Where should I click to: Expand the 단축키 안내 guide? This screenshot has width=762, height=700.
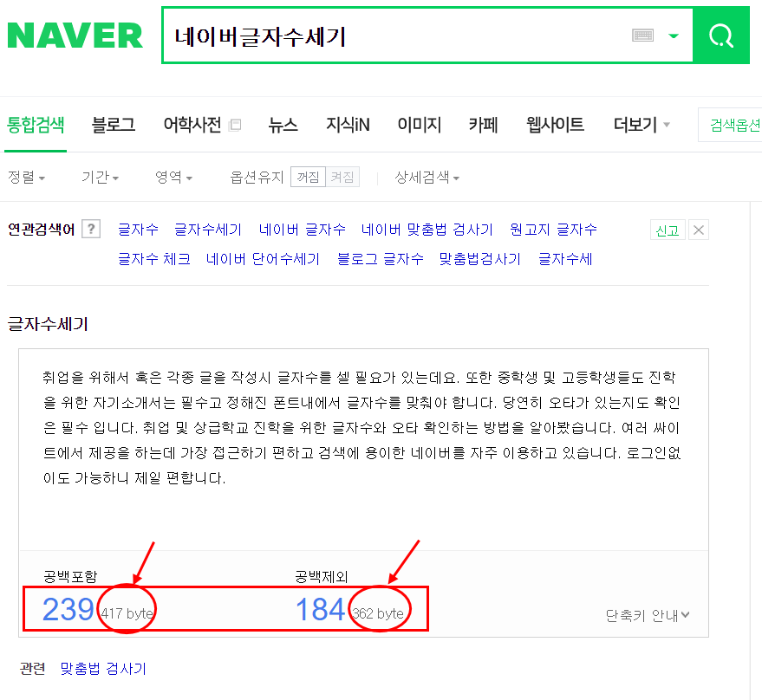[648, 615]
